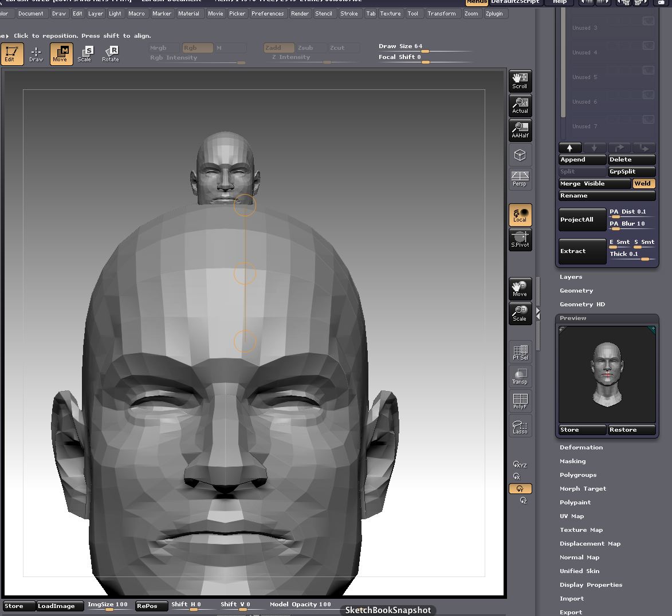Click the AAHalf view icon
The height and width of the screenshot is (616, 672).
pos(520,130)
